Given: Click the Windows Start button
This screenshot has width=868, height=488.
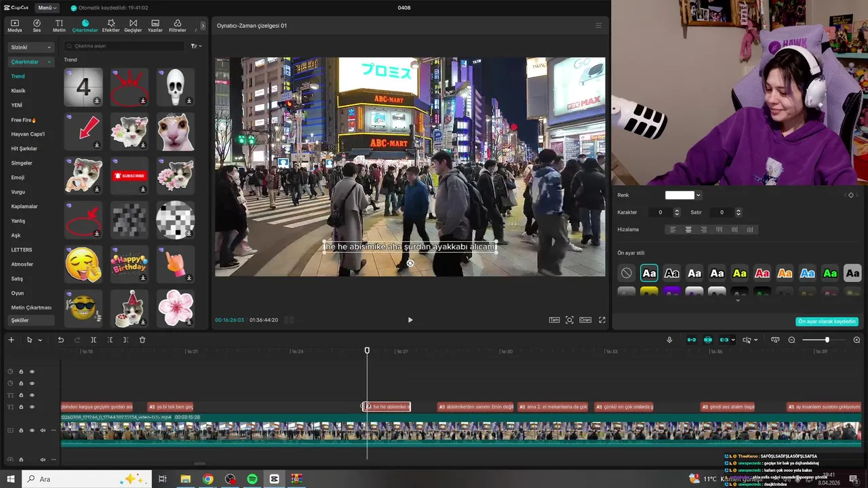Looking at the screenshot, I should pyautogui.click(x=11, y=479).
